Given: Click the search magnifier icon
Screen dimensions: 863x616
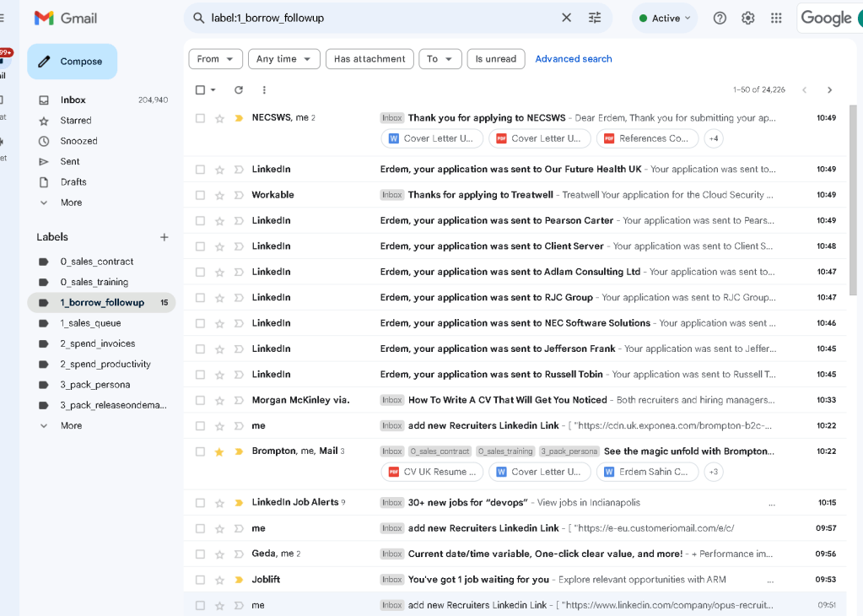Looking at the screenshot, I should point(199,19).
